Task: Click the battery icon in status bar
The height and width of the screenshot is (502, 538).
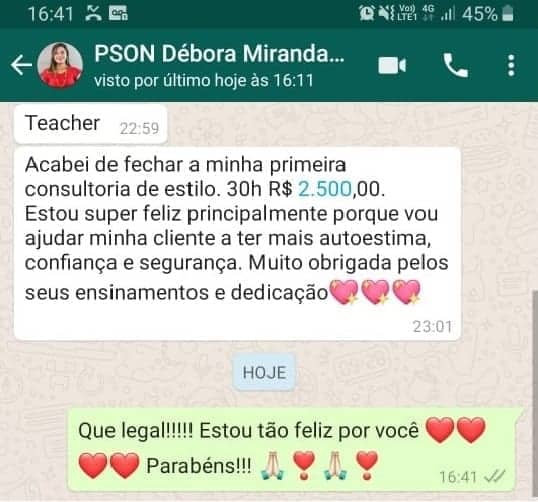Action: pyautogui.click(x=507, y=14)
